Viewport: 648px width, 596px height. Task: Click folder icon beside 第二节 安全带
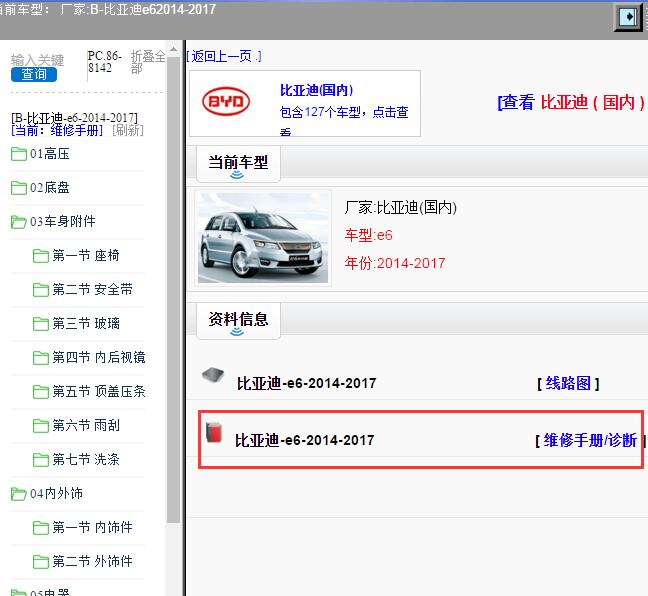click(x=40, y=290)
